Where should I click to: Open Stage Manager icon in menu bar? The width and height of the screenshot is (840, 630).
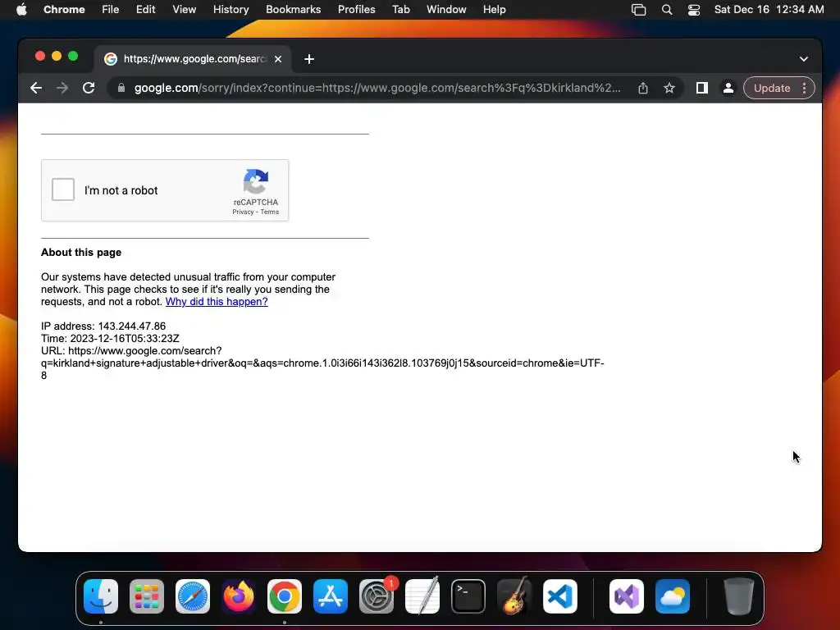[x=638, y=10]
